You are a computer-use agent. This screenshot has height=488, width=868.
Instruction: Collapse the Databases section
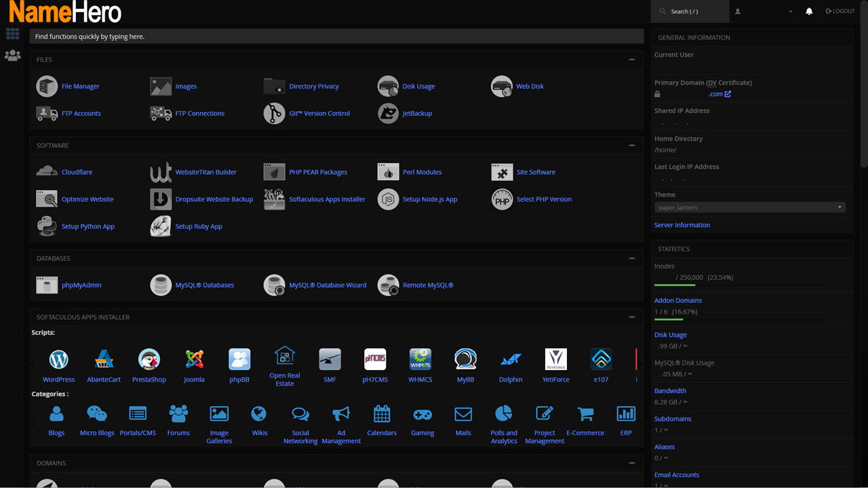point(632,258)
